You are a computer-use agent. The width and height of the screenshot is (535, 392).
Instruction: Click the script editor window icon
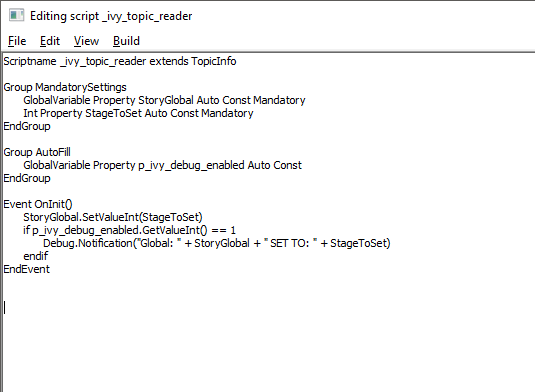pos(16,16)
